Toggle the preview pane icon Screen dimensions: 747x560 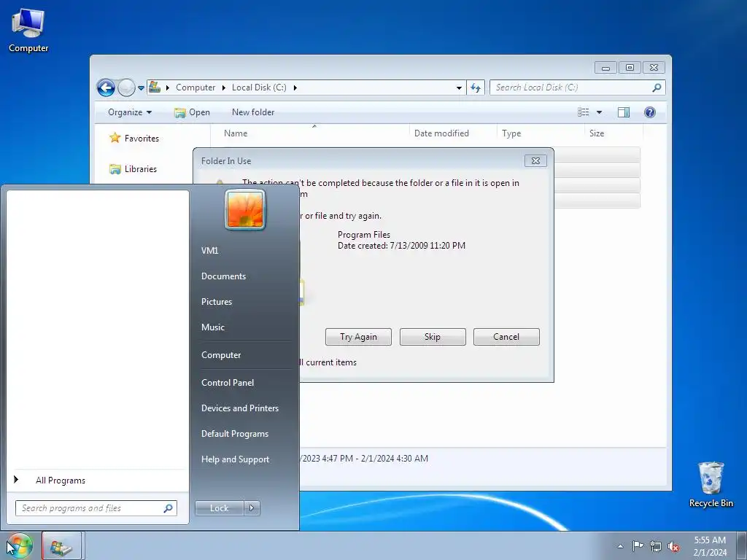[624, 112]
